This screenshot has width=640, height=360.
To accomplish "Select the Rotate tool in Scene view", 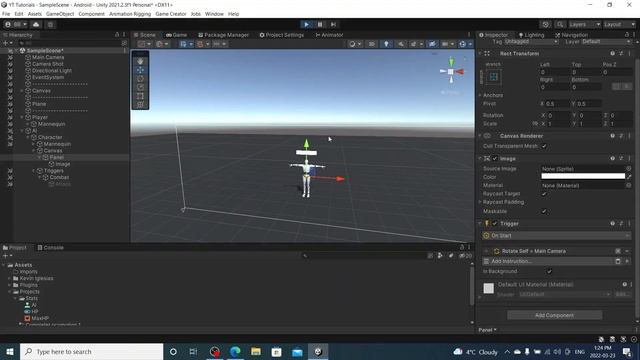I will click(x=140, y=78).
